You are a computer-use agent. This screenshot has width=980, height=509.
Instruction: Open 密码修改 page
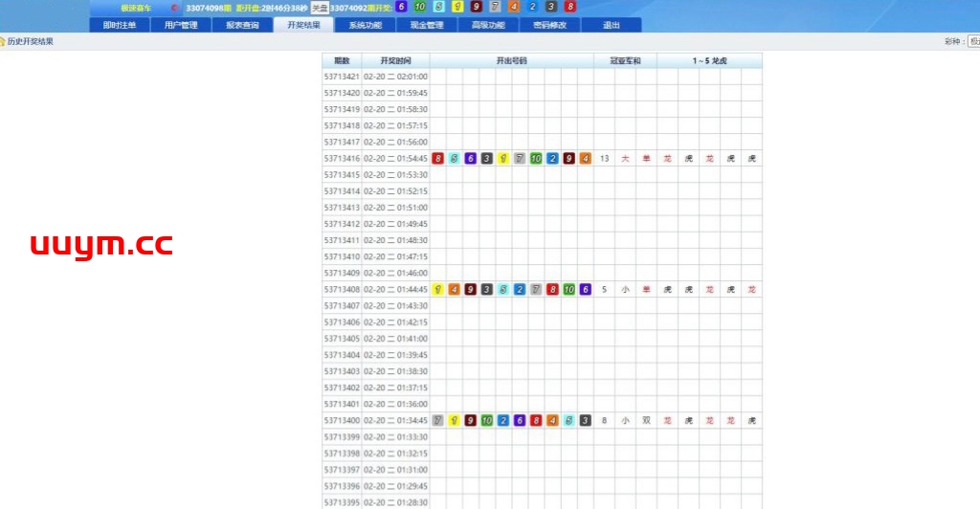549,25
